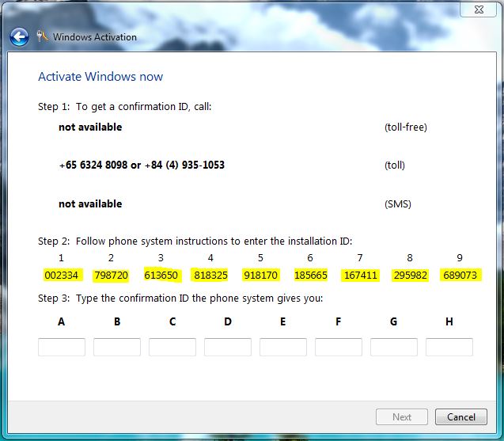Screen dimensions: 504x441
Task: Focus the confirmation ID field C
Action: coord(172,347)
